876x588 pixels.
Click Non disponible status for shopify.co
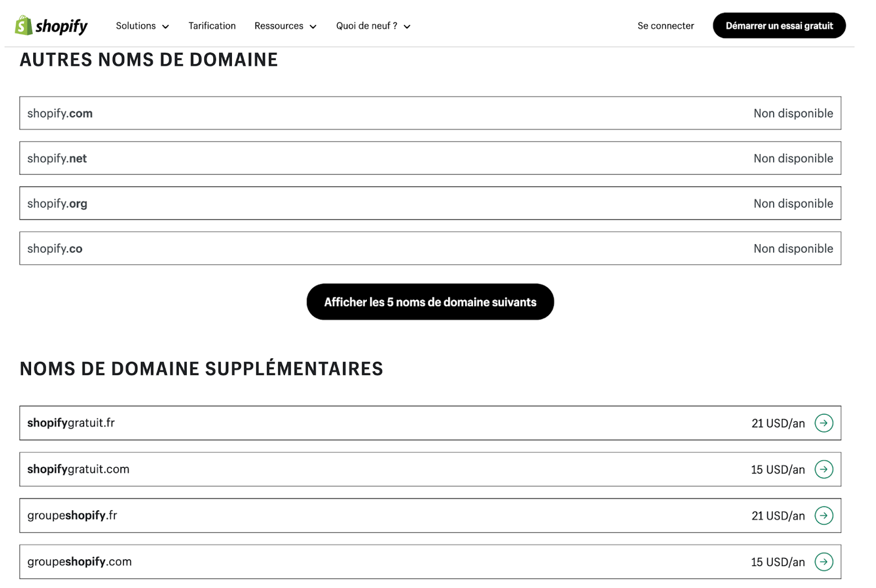pos(793,249)
